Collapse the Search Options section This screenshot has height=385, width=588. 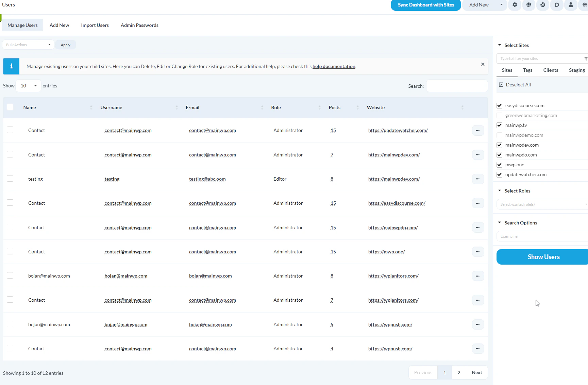point(500,222)
